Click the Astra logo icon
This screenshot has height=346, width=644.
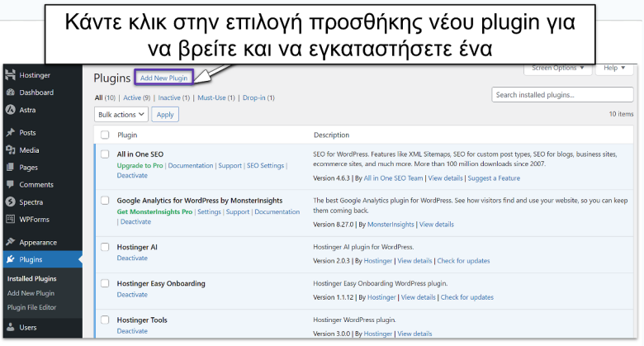[10, 110]
